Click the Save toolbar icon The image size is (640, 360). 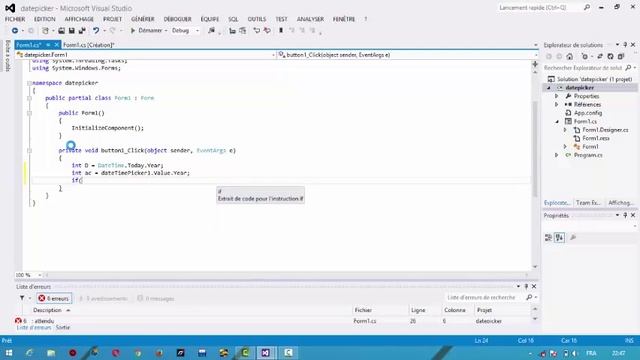(71, 31)
